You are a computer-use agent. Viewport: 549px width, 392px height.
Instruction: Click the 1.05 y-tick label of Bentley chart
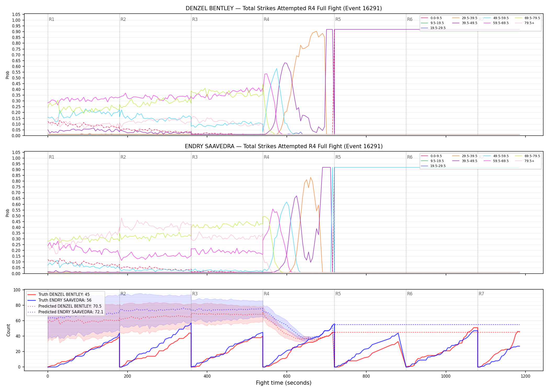coord(16,14)
